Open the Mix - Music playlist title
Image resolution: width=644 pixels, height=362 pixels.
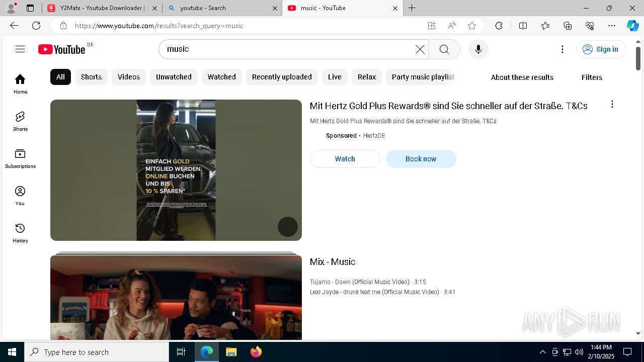tap(333, 262)
